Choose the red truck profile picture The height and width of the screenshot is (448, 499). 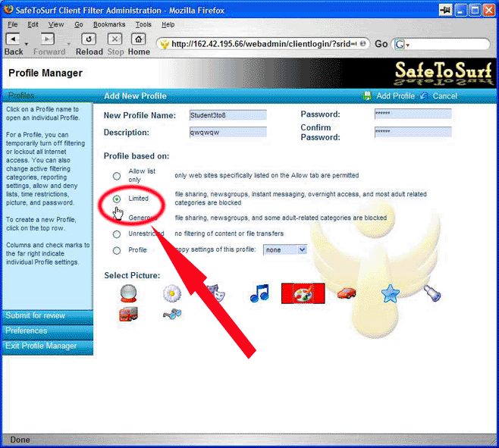coord(128,314)
